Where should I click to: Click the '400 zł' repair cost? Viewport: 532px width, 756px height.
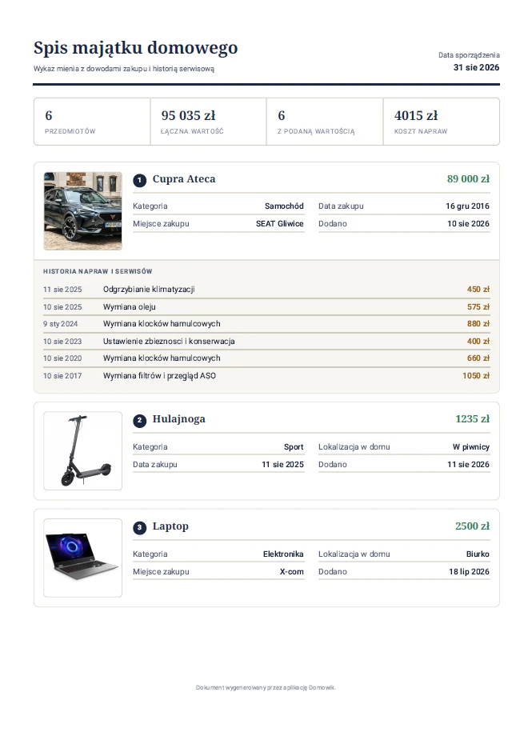coord(478,341)
